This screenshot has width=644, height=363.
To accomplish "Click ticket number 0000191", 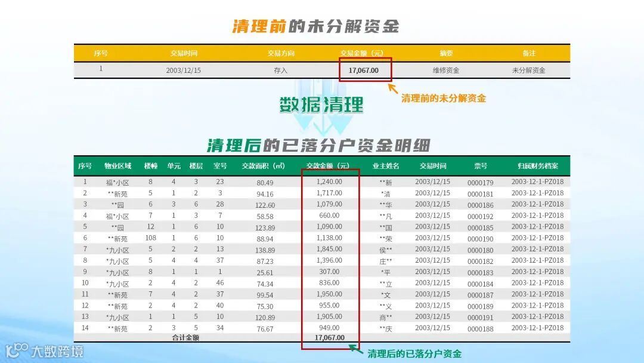I will coord(480,318).
